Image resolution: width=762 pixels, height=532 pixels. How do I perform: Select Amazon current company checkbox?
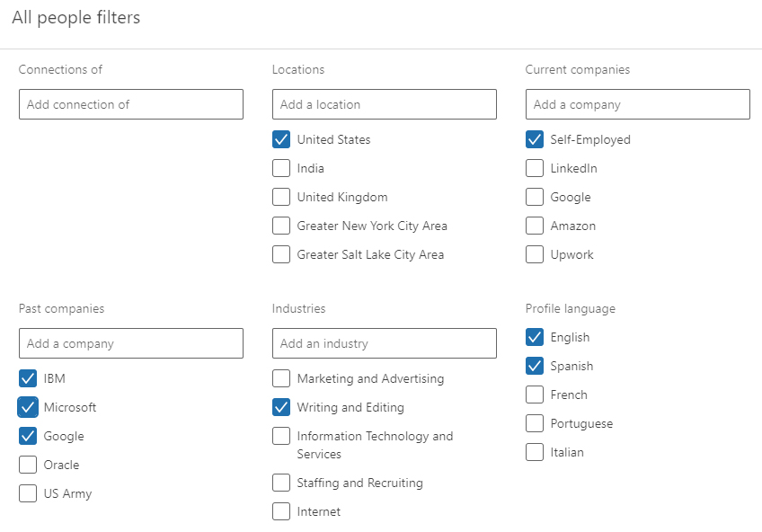click(x=535, y=226)
